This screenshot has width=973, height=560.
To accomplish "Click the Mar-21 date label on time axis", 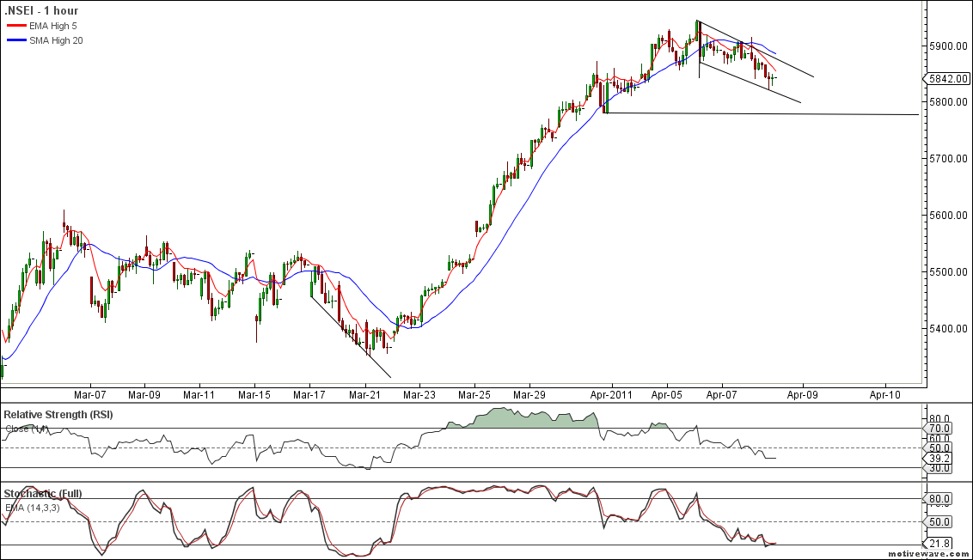I will click(364, 394).
